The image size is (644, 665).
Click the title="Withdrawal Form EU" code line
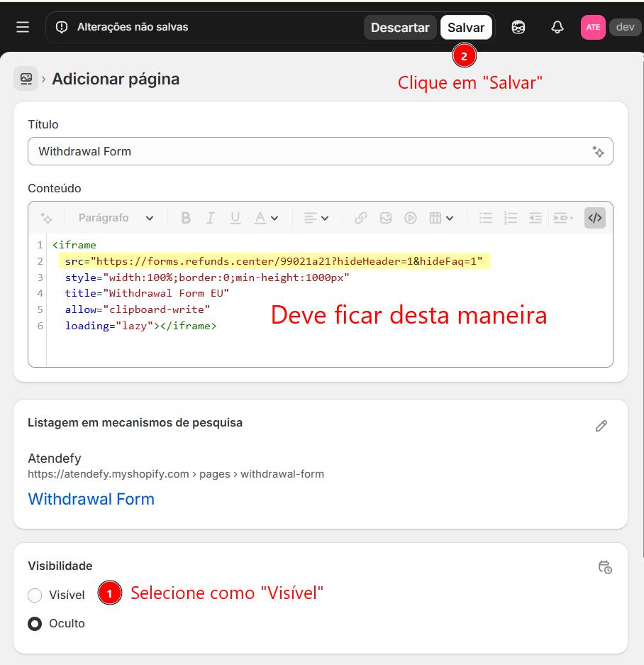coord(147,293)
